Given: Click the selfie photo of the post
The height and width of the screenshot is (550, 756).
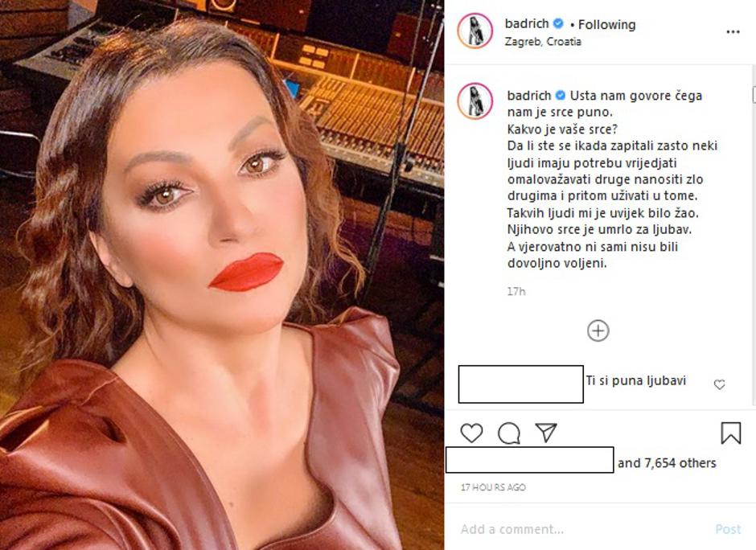Looking at the screenshot, I should [x=222, y=275].
